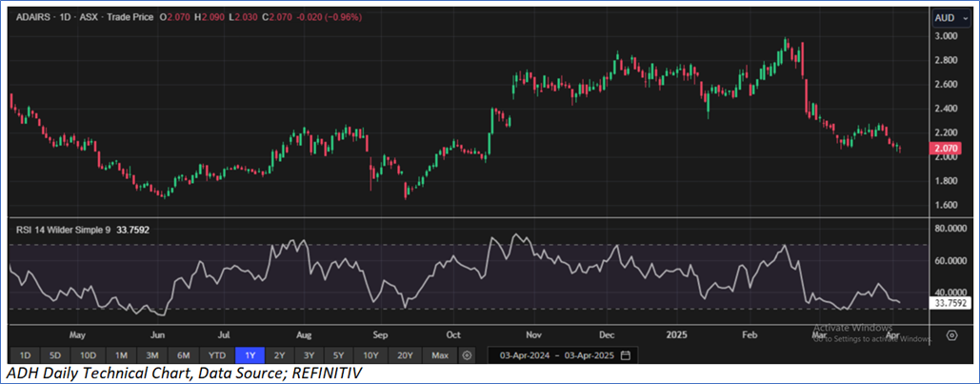Select the 10D time range
The image size is (980, 384).
(x=89, y=355)
